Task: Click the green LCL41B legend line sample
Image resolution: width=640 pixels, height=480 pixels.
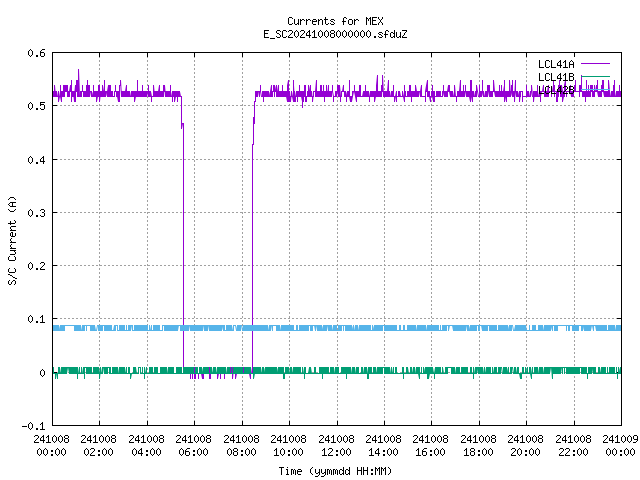Action: (595, 76)
